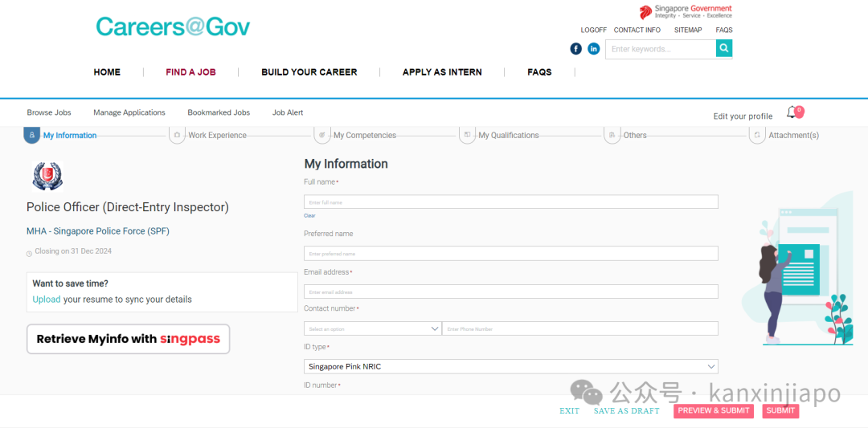Image resolution: width=868 pixels, height=428 pixels.
Task: Focus the keyword search field
Action: tap(661, 49)
